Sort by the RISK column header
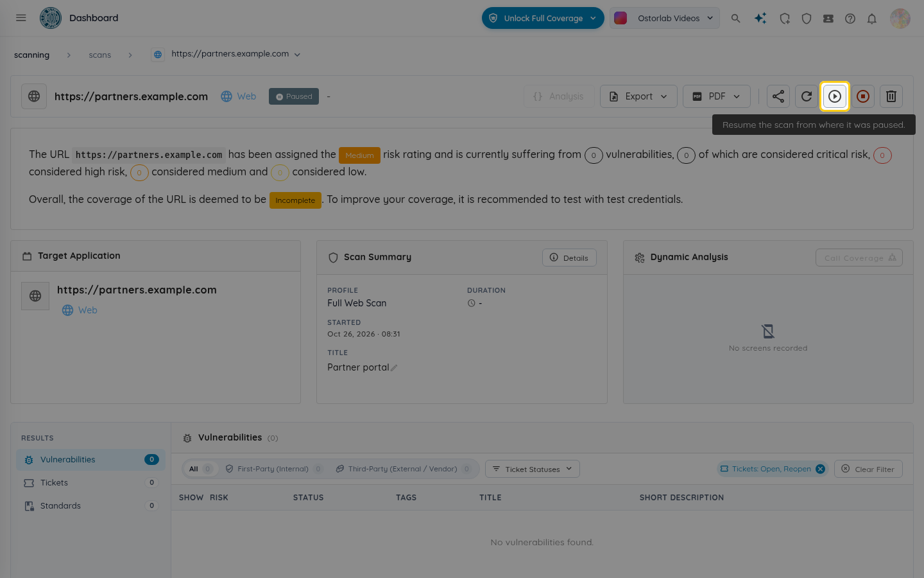Screen dimensions: 924x578 (x=219, y=498)
